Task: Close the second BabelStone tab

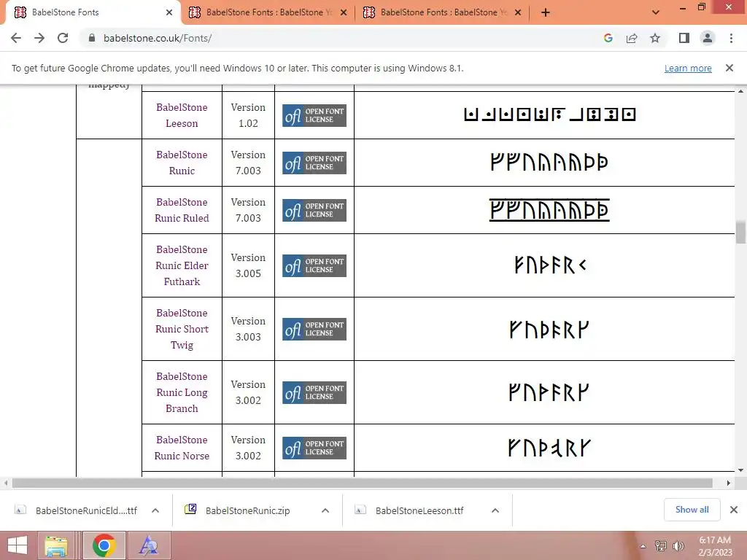Action: [x=344, y=13]
